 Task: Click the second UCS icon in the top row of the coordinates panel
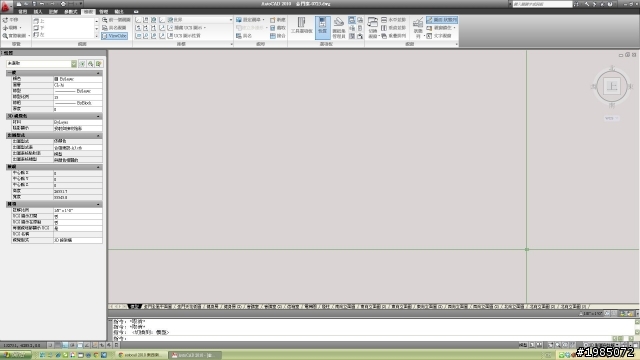(146, 20)
